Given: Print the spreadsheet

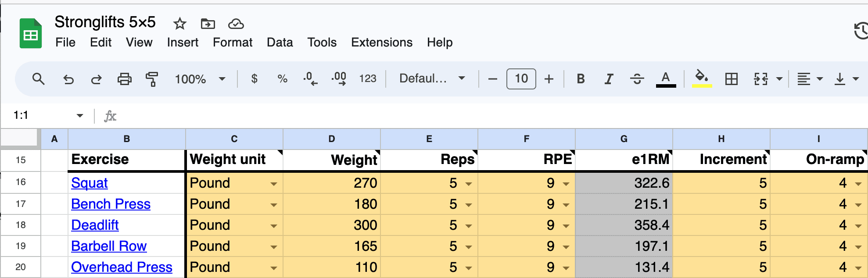Looking at the screenshot, I should pos(125,79).
